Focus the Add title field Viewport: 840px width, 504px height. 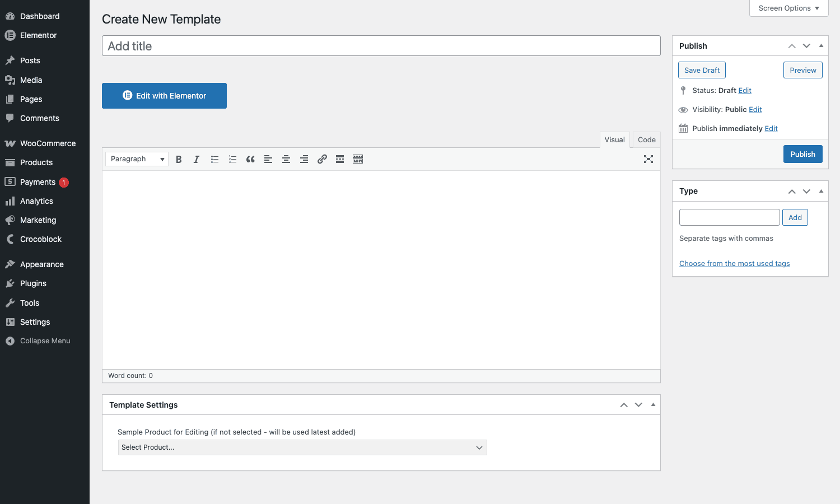tap(381, 46)
